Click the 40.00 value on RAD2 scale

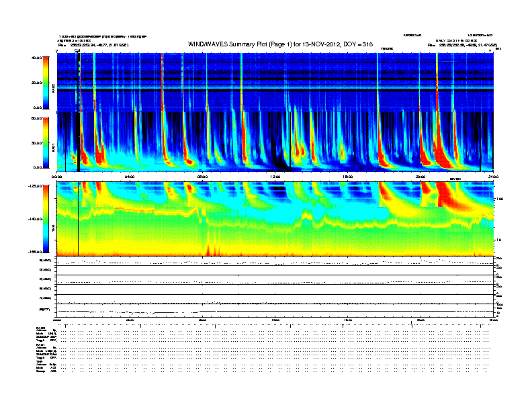pos(36,58)
